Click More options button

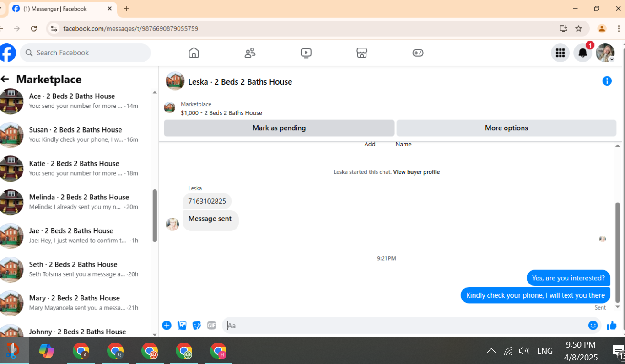pyautogui.click(x=506, y=128)
